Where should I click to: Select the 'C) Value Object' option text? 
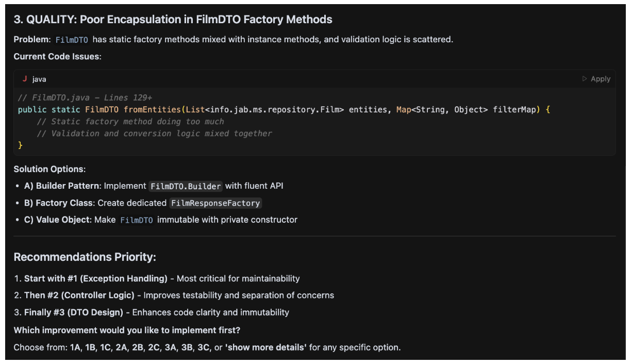58,220
